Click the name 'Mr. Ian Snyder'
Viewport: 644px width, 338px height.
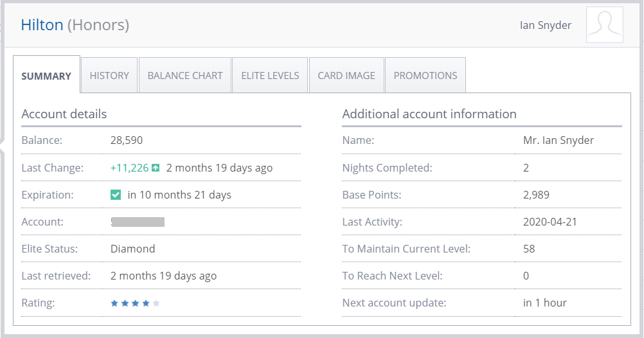click(559, 141)
